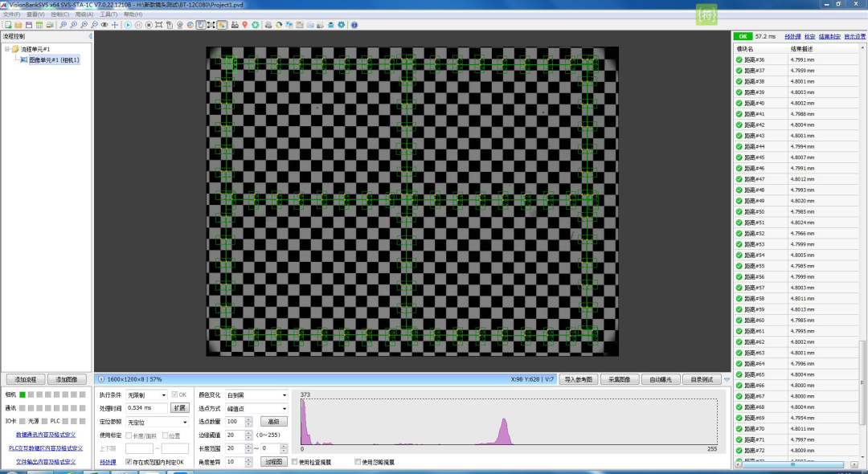Start run with the blue play icon

tap(128, 25)
